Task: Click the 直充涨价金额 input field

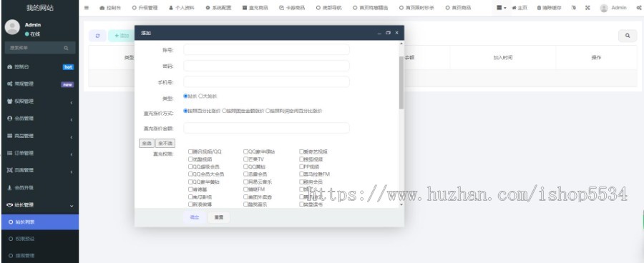Action: point(266,128)
